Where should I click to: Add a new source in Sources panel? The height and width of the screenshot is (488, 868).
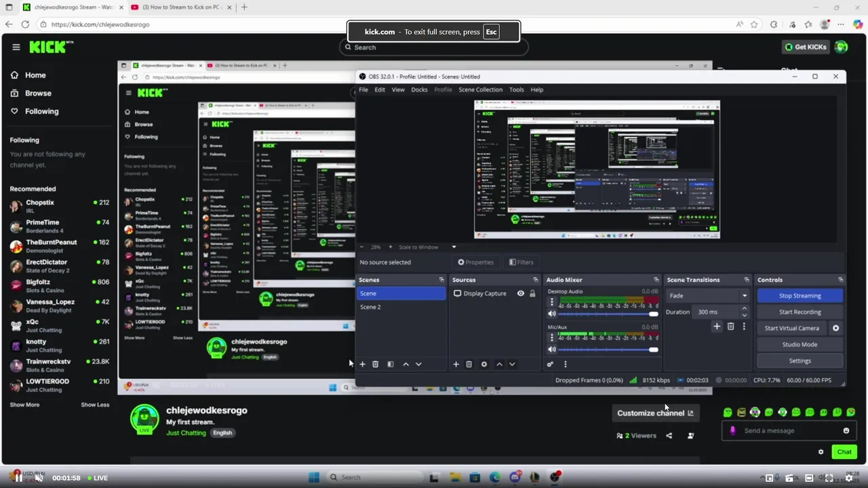click(x=456, y=365)
